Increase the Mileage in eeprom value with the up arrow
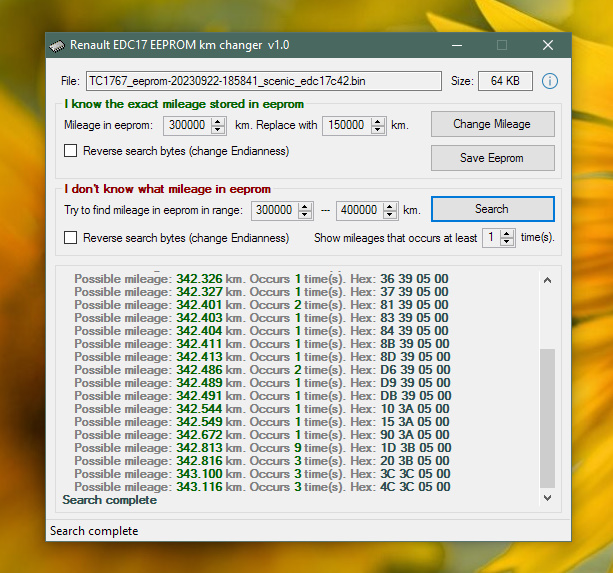Screen dimensions: 613x573 tap(218, 121)
